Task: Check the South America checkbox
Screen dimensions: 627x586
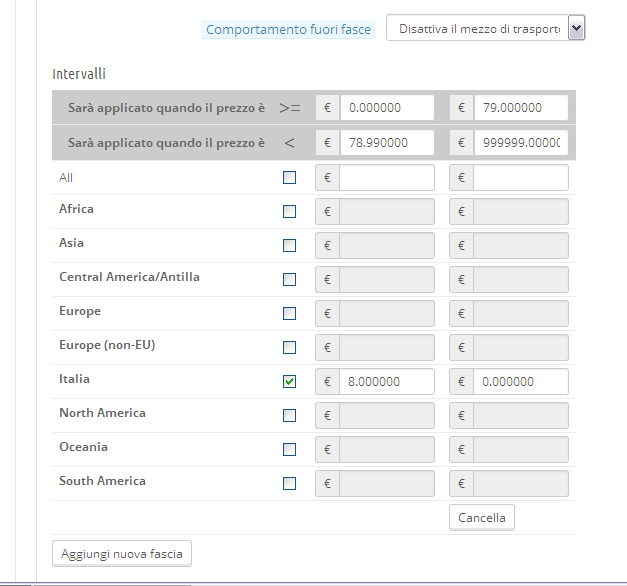Action: pos(290,484)
